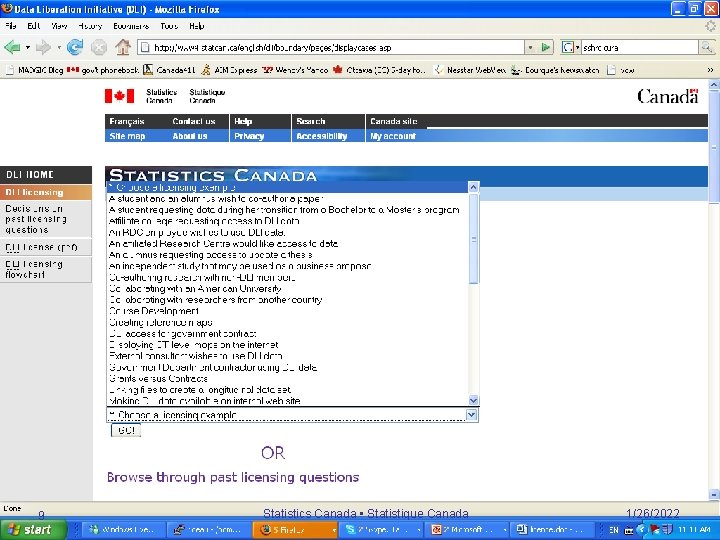Open DLI License (pdf) sidebar link

pos(46,247)
